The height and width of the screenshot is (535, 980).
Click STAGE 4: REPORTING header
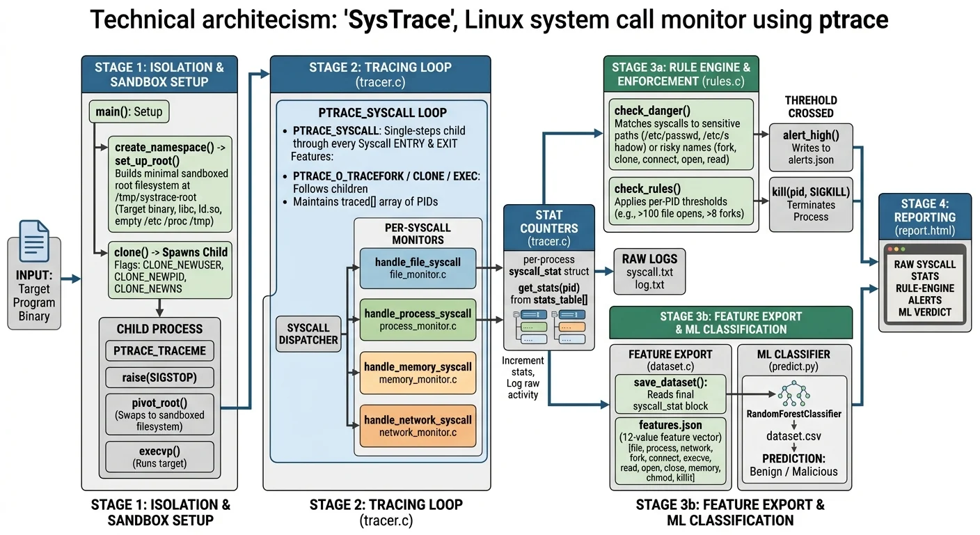[x=924, y=217]
